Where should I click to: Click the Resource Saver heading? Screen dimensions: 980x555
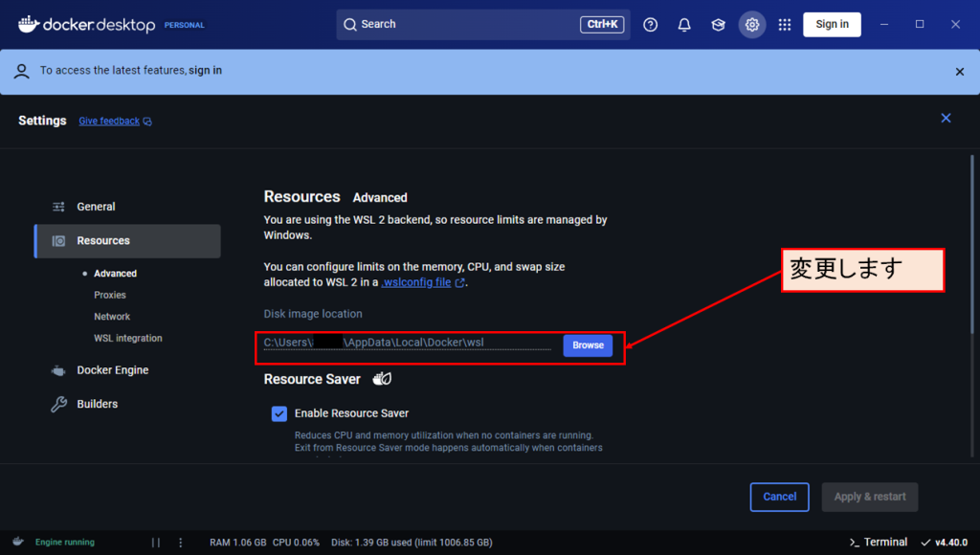(312, 379)
